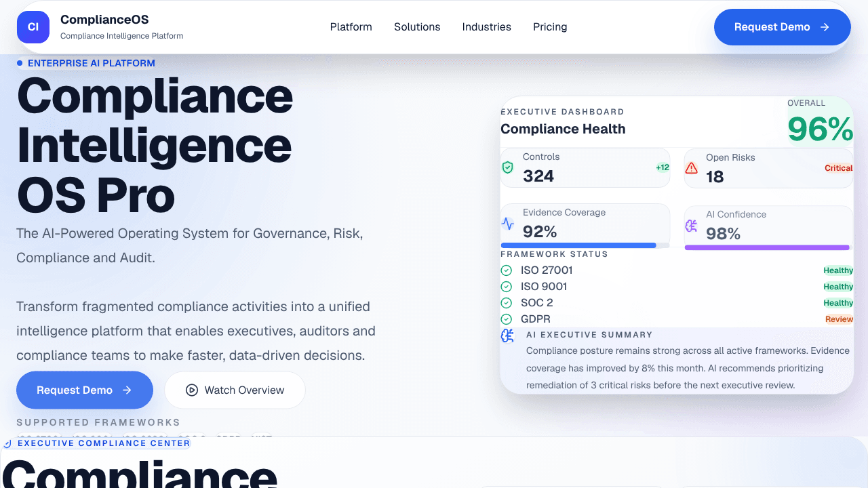Click the arrow icon in header Request Demo
This screenshot has height=488, width=868.
pos(825,27)
